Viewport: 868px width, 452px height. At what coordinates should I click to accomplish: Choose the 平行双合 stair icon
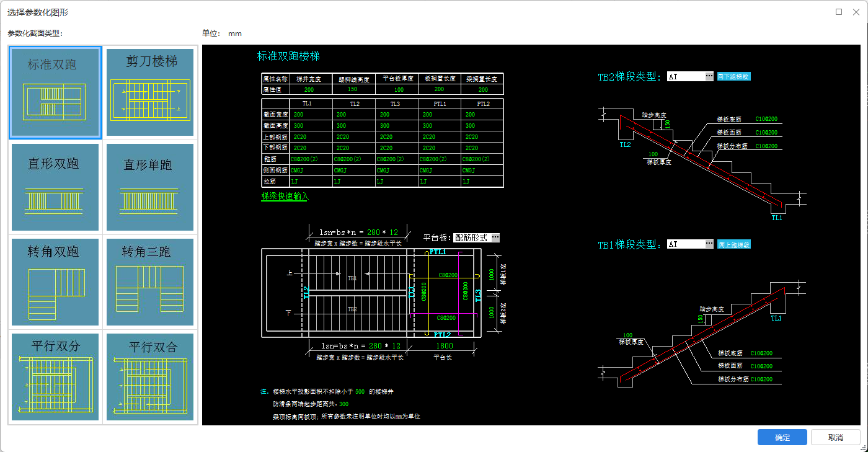tap(150, 377)
